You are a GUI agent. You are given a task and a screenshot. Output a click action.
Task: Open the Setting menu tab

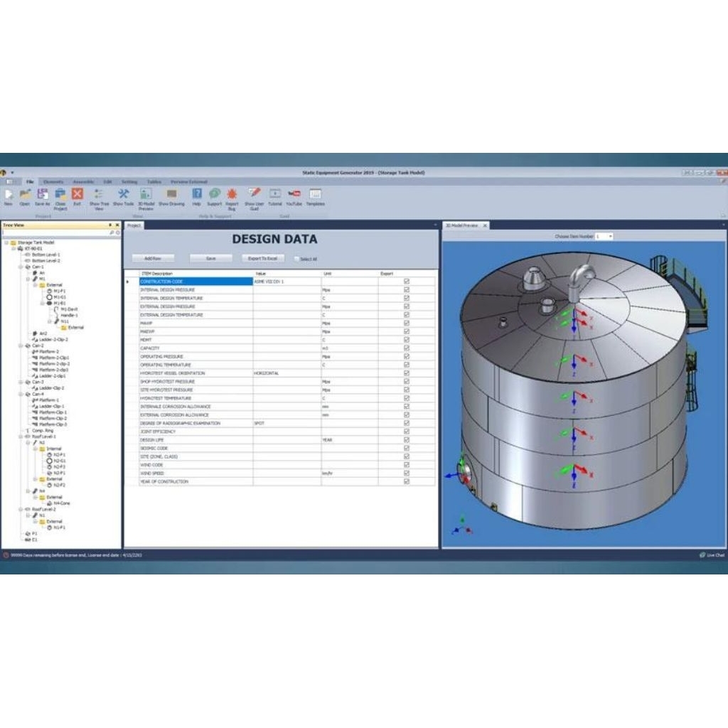(130, 181)
